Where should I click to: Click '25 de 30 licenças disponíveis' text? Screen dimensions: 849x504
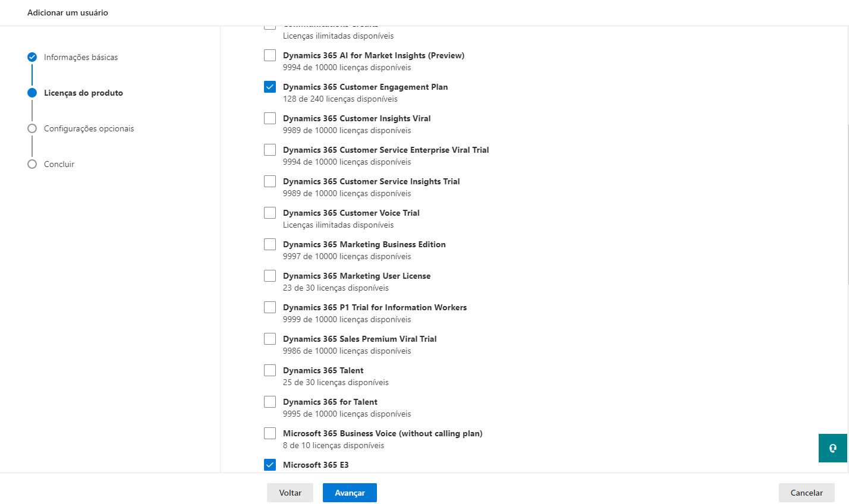(x=336, y=383)
